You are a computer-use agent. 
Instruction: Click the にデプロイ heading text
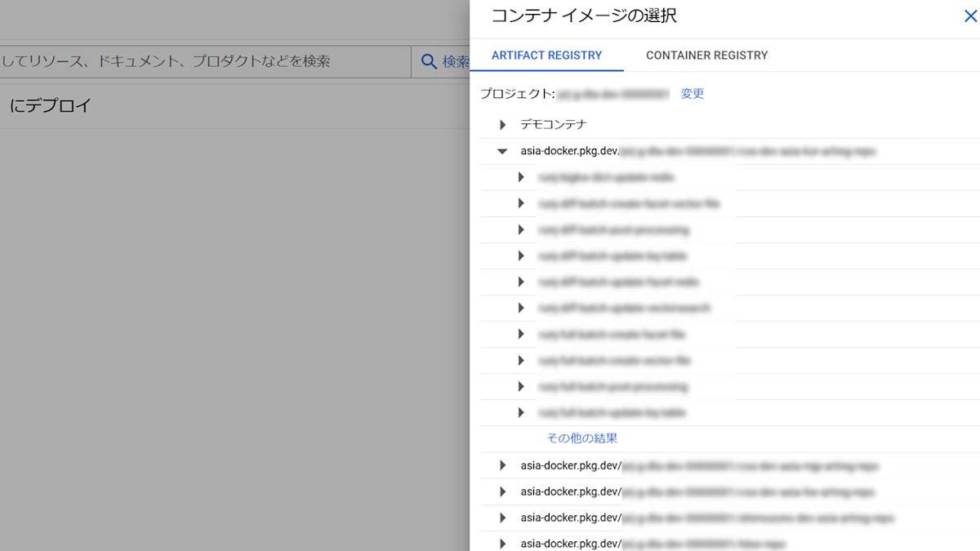(x=51, y=105)
